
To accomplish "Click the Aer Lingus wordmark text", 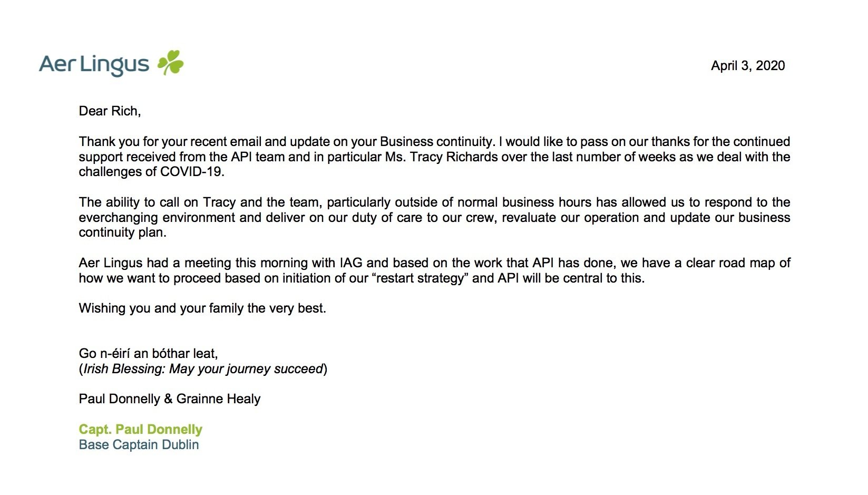I will 94,65.
